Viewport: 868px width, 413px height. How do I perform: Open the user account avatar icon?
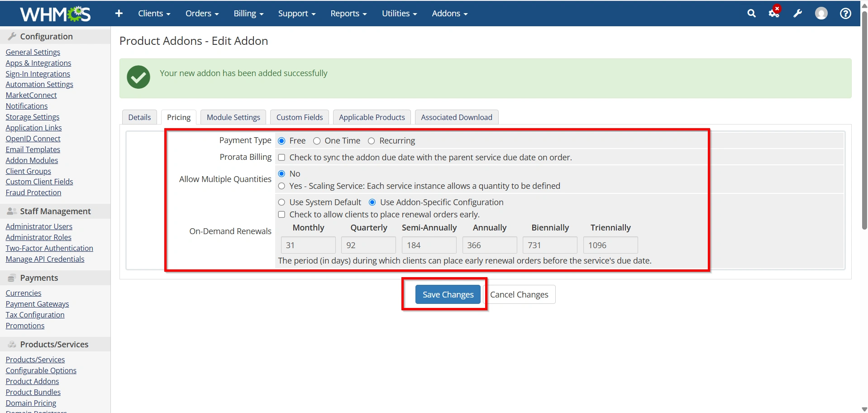point(821,14)
